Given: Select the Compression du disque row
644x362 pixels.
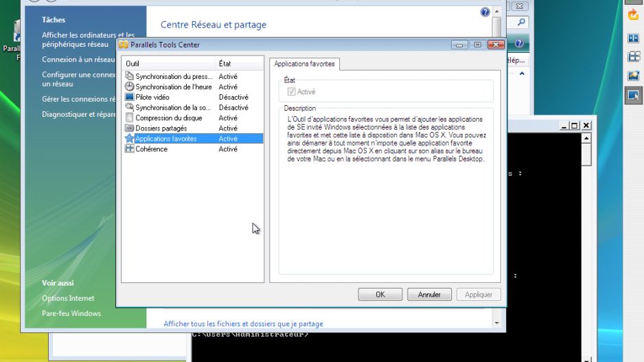Looking at the screenshot, I should point(193,117).
